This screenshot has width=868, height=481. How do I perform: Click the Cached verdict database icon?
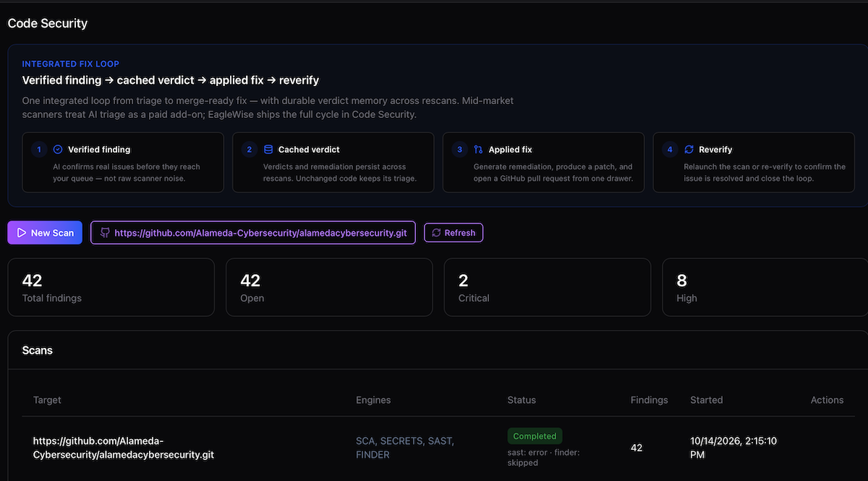coord(268,150)
